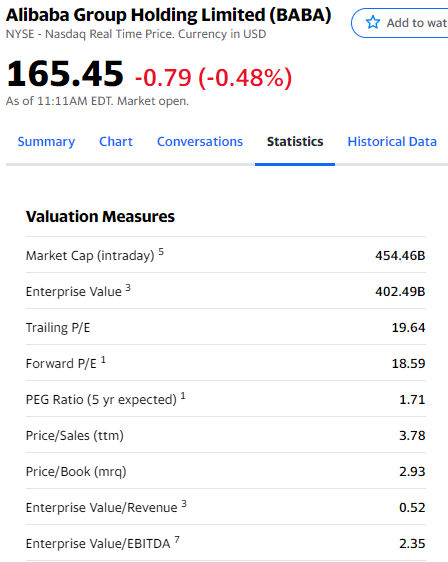
Task: Click footnote 7 next to Enterprise Value/EBITDA
Action: 177,540
